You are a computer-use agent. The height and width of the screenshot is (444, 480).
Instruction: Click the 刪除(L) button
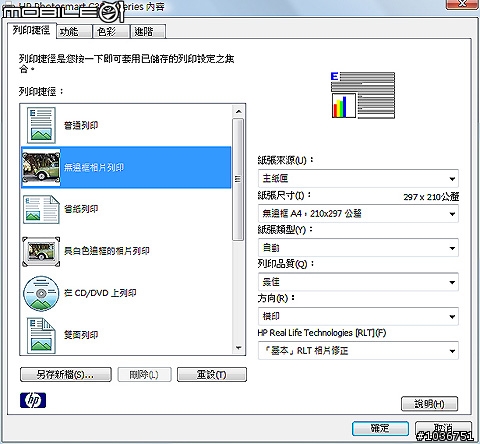click(144, 375)
